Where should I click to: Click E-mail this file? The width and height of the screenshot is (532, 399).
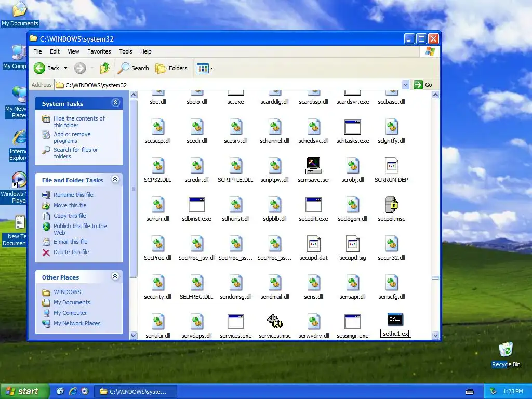point(70,242)
